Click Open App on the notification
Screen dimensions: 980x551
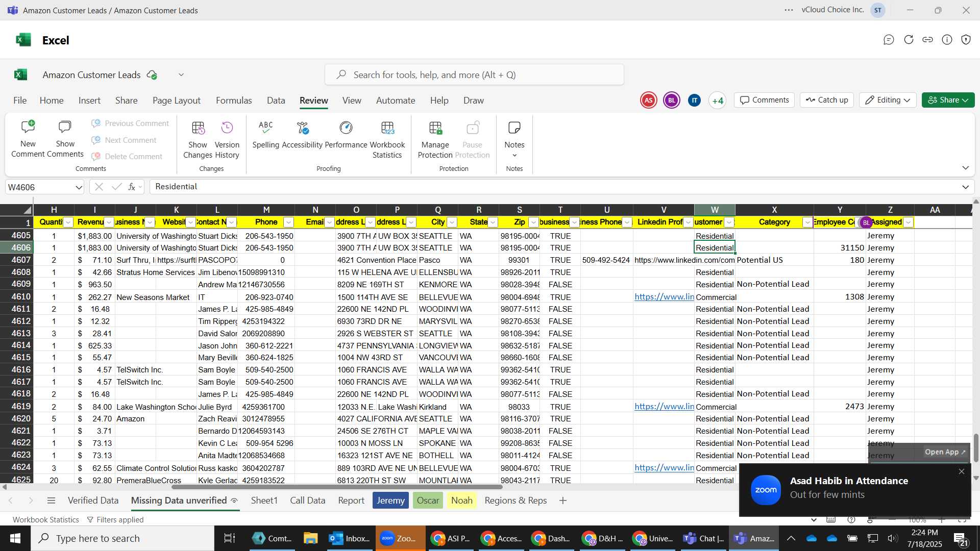coord(945,452)
